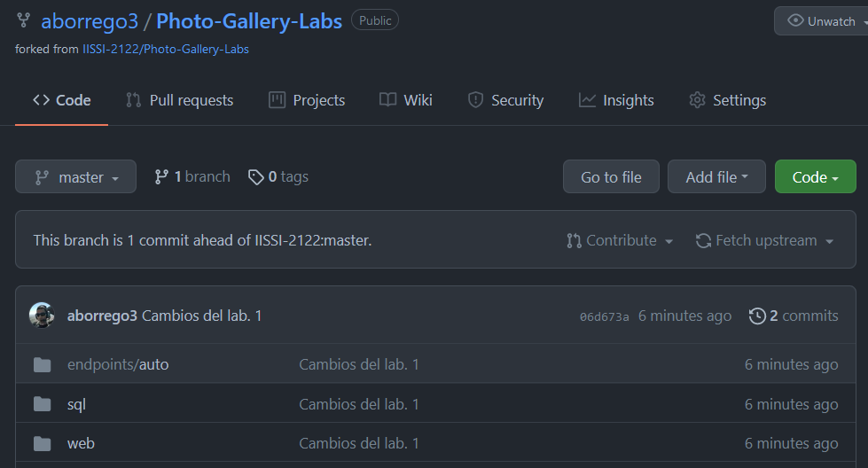Click the Insights graph icon
Viewport: 868px width, 468px height.
pos(587,100)
